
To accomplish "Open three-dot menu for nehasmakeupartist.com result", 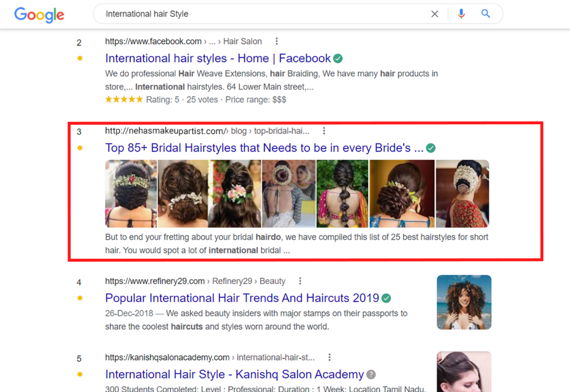I will [324, 131].
